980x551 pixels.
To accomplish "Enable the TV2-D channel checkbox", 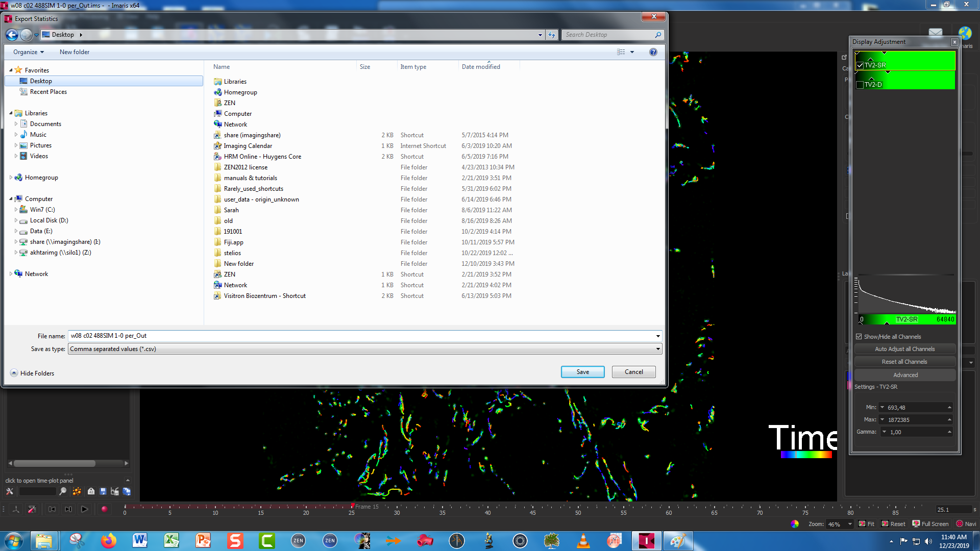I will (860, 85).
